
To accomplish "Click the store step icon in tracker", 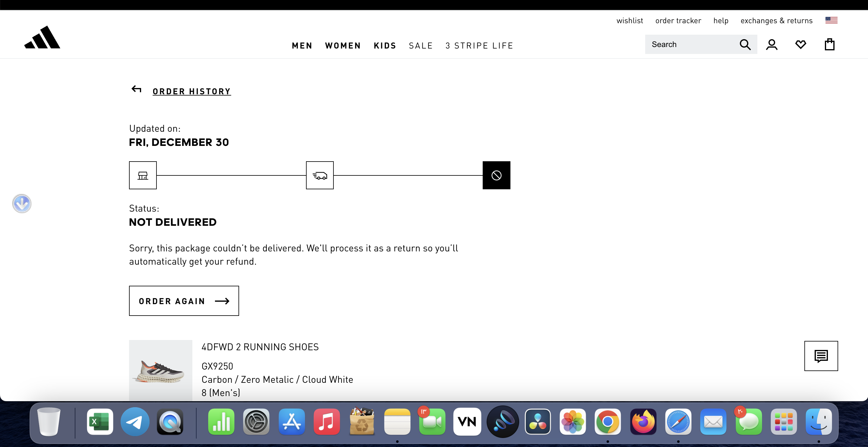I will click(143, 175).
